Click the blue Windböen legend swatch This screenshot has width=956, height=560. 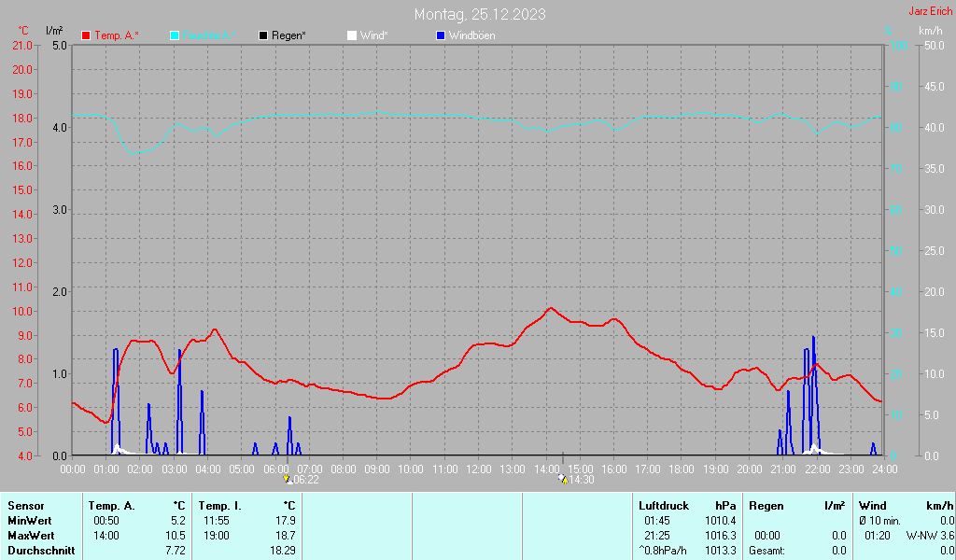tap(441, 35)
